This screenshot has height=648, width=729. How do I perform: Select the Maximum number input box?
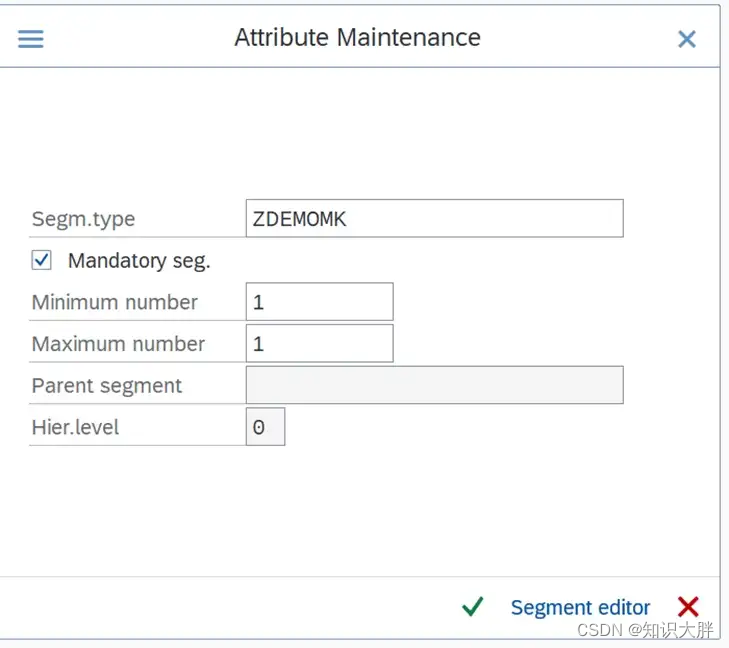[x=319, y=344]
